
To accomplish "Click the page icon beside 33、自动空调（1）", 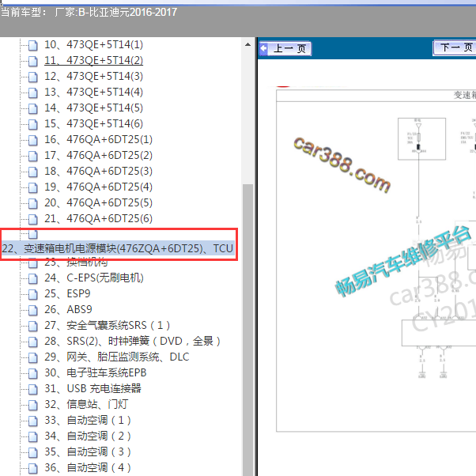I will click(x=32, y=421).
